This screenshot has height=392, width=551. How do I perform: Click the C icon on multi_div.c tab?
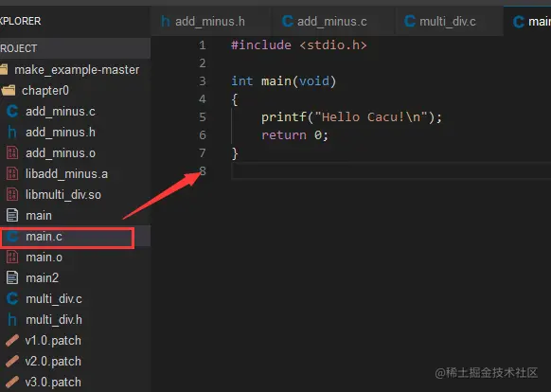pos(410,21)
